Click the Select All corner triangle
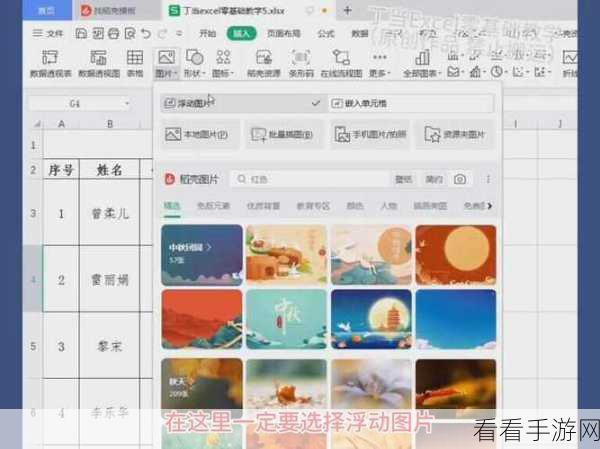The image size is (600, 449). point(37,124)
